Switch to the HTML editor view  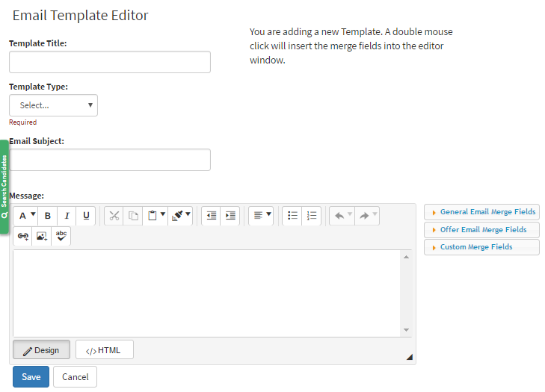[x=104, y=350]
